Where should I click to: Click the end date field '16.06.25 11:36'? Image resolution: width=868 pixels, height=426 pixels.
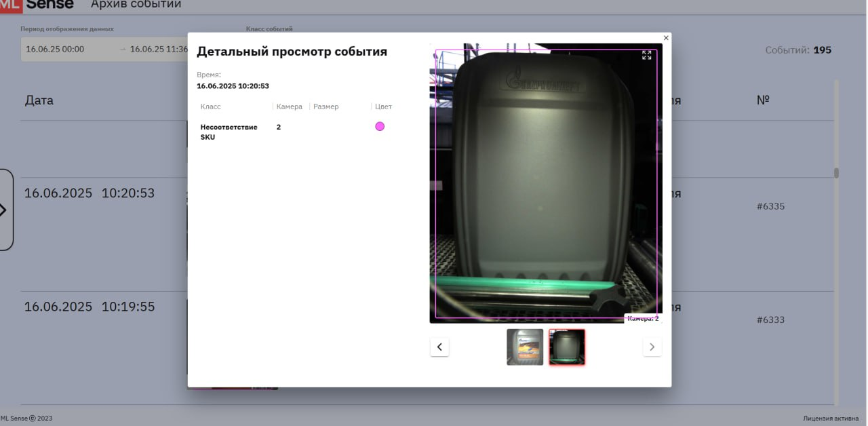click(159, 50)
